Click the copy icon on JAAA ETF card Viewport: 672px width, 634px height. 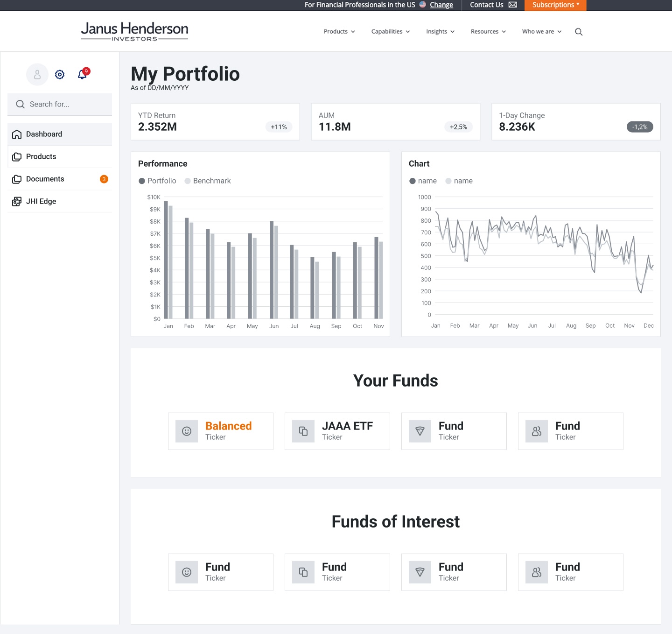303,431
